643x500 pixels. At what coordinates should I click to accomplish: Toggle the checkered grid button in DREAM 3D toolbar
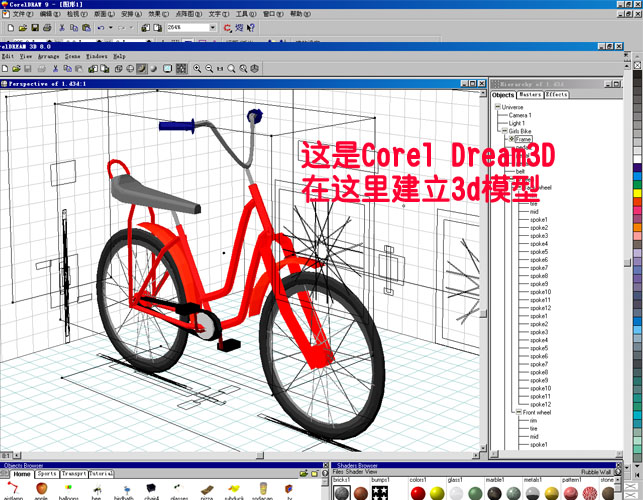pyautogui.click(x=182, y=69)
